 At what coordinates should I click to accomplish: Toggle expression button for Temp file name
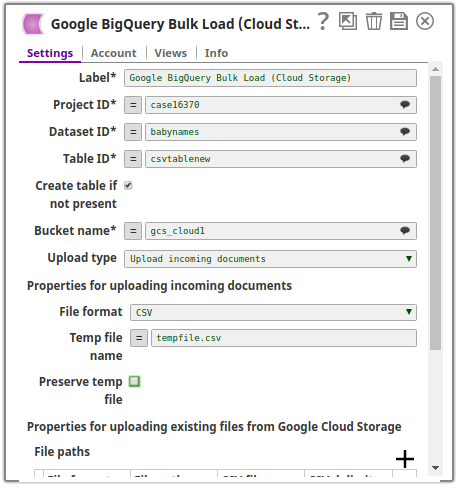point(139,338)
